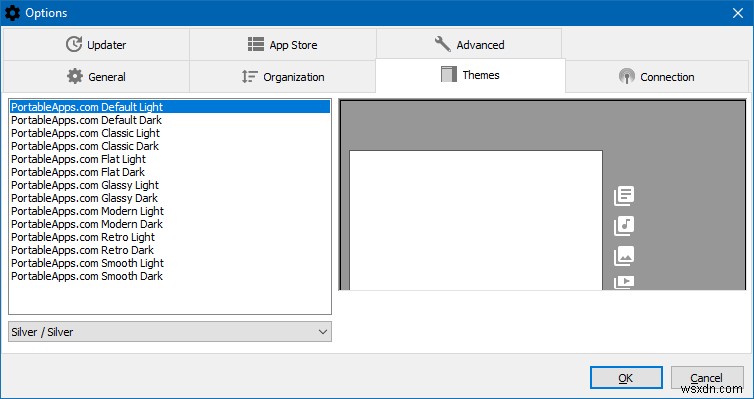Select PortableApps.com Smooth Dark theme
754x399 pixels.
170,275
